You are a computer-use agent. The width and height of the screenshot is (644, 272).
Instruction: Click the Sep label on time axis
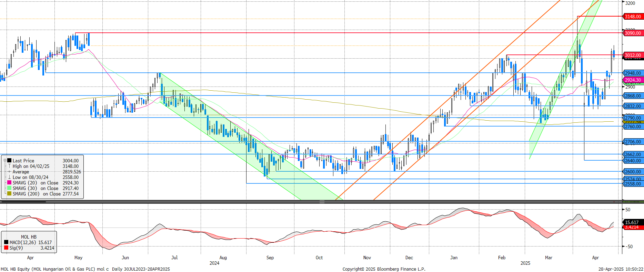[270, 258]
